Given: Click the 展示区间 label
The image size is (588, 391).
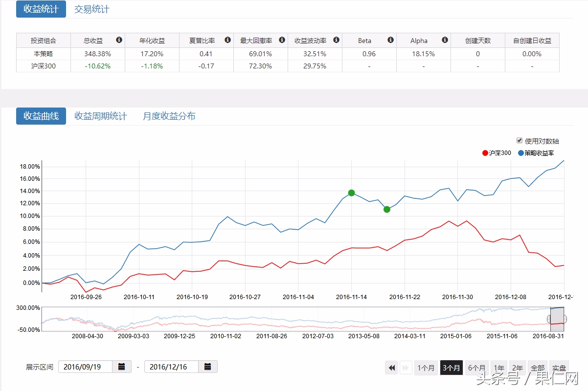Looking at the screenshot, I should [x=39, y=367].
